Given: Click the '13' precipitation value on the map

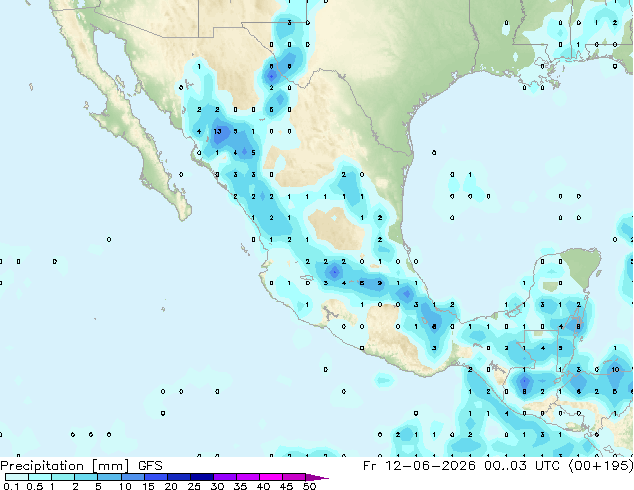Looking at the screenshot, I should [x=217, y=131].
